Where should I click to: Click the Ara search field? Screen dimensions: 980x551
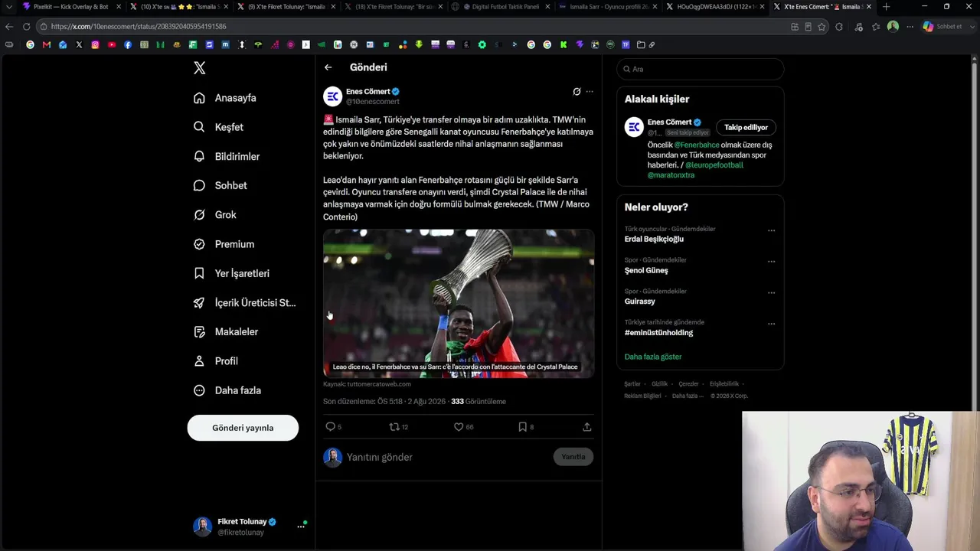[701, 69]
